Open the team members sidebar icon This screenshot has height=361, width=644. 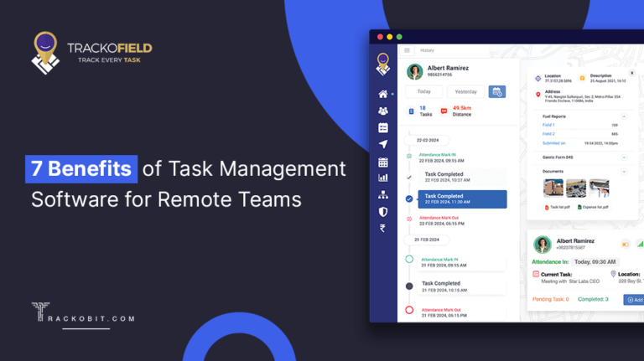coord(383,111)
